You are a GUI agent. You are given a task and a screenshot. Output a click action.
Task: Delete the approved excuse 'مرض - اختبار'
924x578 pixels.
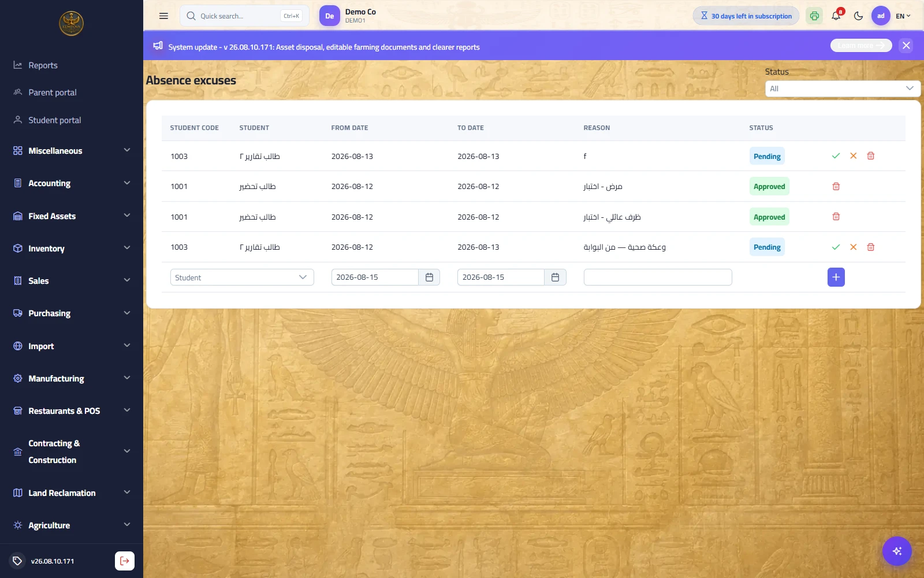836,187
